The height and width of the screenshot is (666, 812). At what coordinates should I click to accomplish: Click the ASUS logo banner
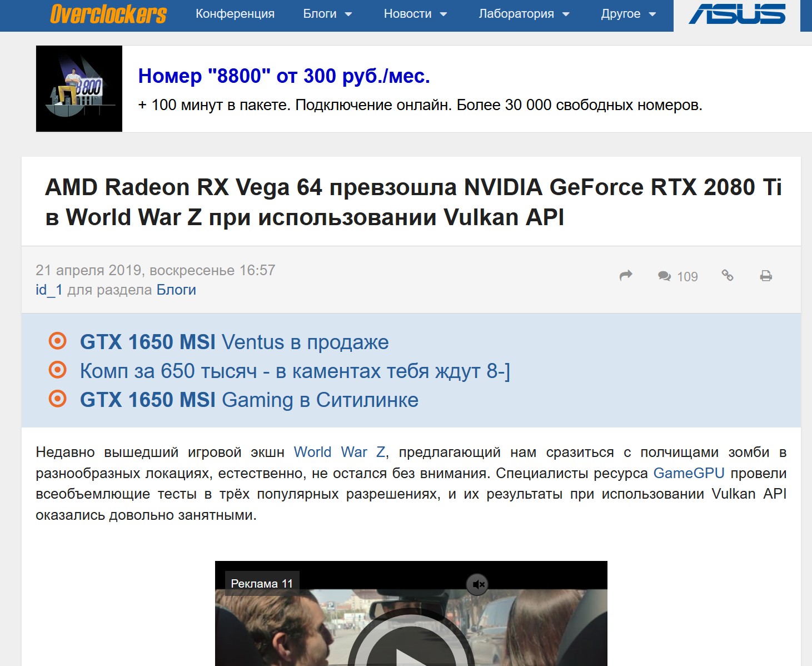[x=737, y=14]
